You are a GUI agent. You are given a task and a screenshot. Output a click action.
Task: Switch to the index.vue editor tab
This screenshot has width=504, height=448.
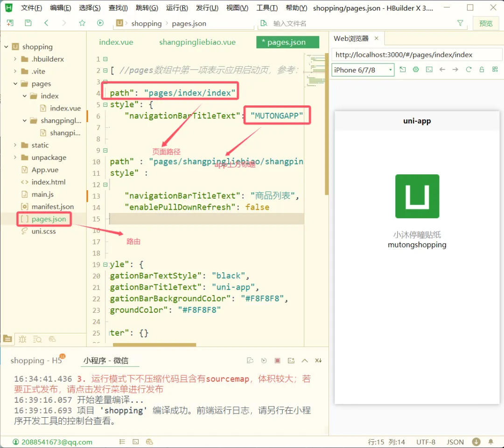click(x=116, y=42)
